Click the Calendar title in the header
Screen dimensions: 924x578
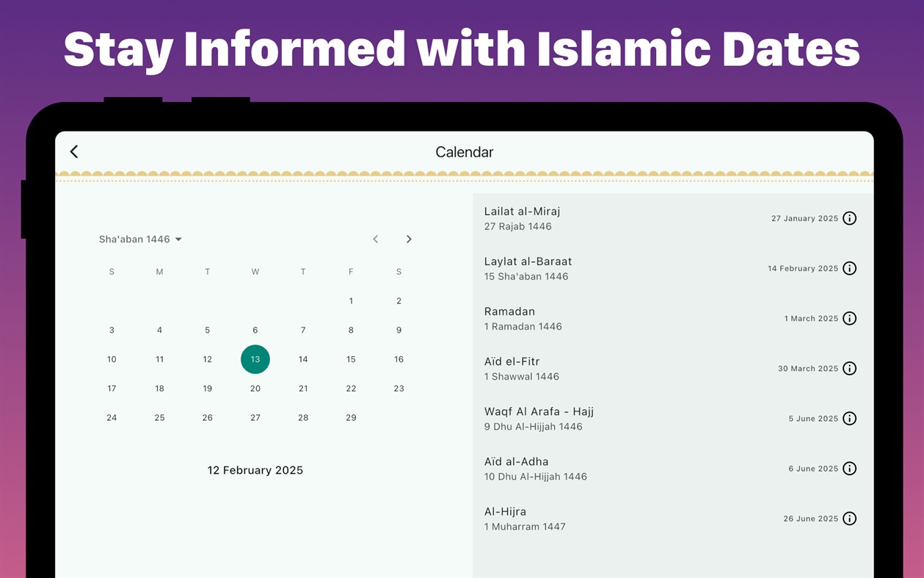(464, 151)
